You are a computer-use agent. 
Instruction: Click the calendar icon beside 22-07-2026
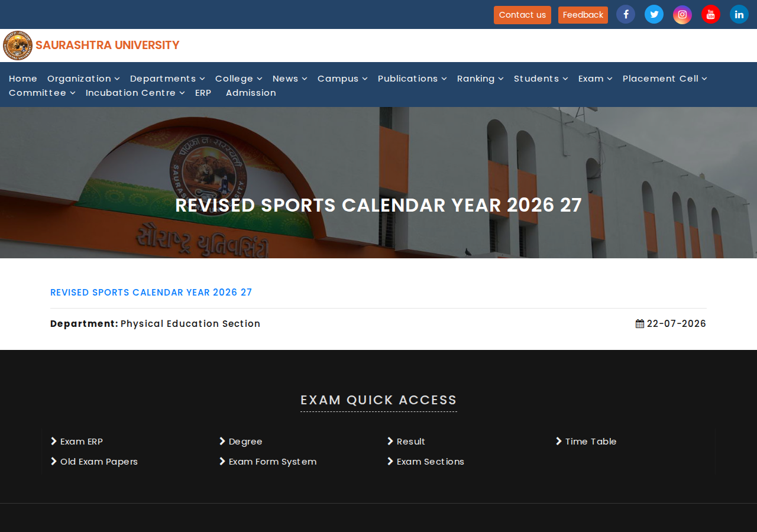click(640, 324)
